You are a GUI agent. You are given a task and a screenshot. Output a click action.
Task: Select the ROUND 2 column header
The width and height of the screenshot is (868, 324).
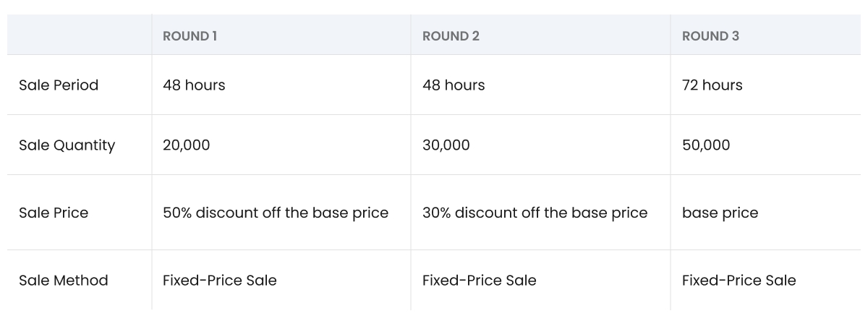pyautogui.click(x=451, y=36)
